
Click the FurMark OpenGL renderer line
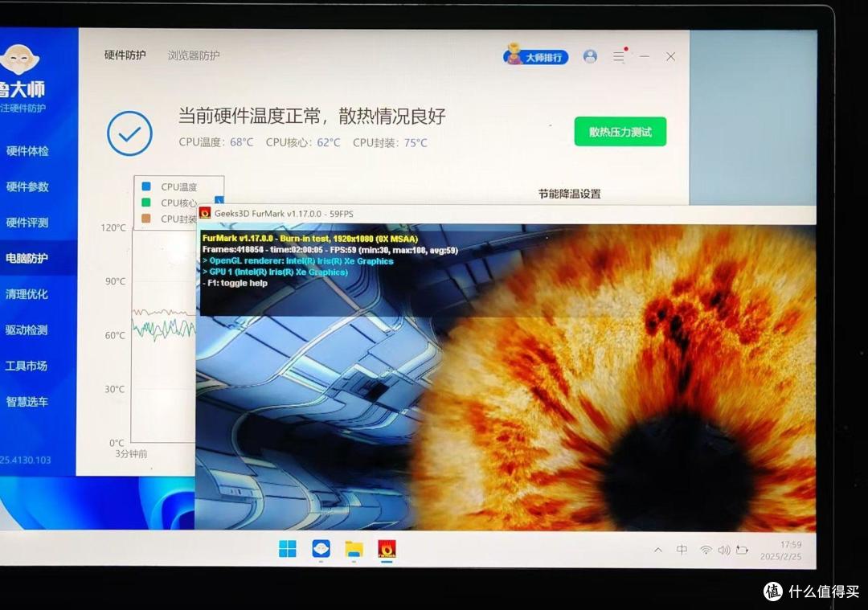pyautogui.click(x=298, y=261)
